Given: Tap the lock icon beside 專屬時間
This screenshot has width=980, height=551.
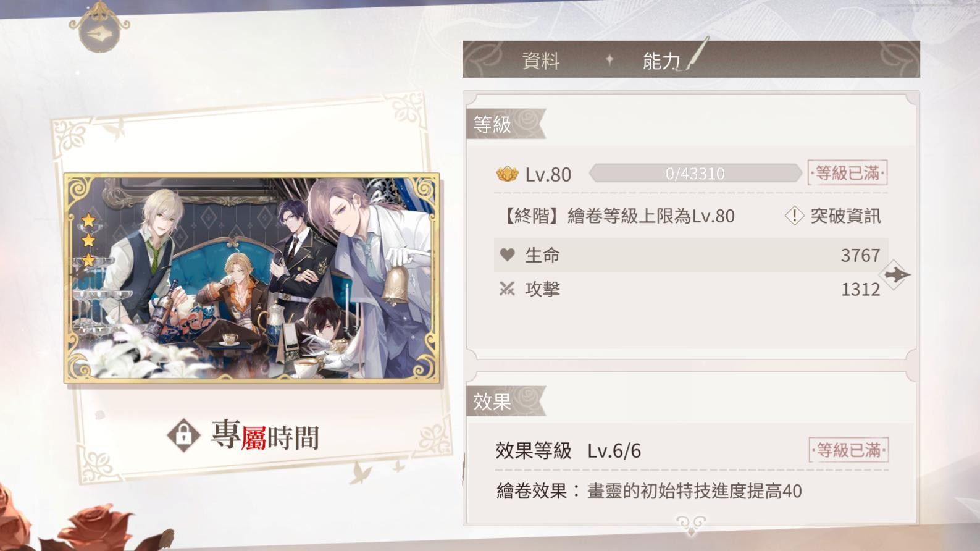Looking at the screenshot, I should click(x=183, y=435).
